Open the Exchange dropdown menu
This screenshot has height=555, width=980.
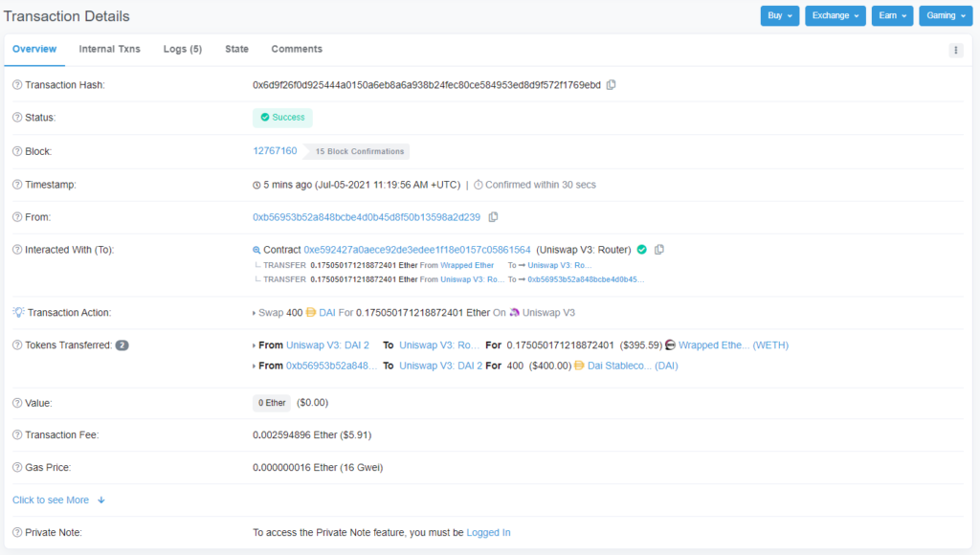click(835, 15)
